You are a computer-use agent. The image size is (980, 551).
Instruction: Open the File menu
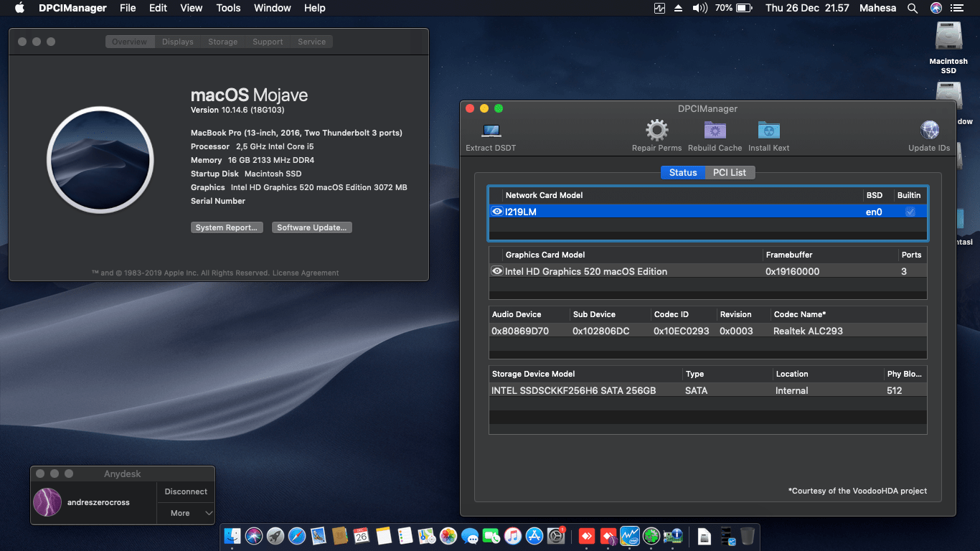click(128, 8)
